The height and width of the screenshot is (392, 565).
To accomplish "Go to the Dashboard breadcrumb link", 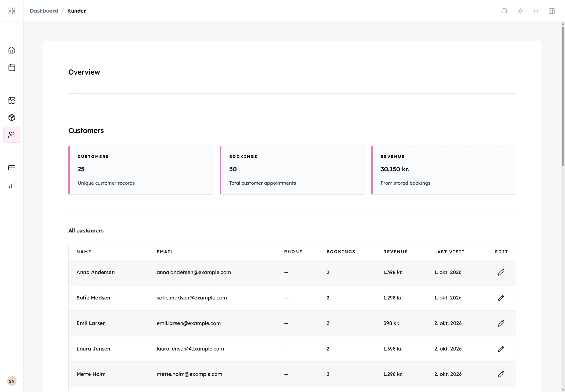I will tap(44, 11).
